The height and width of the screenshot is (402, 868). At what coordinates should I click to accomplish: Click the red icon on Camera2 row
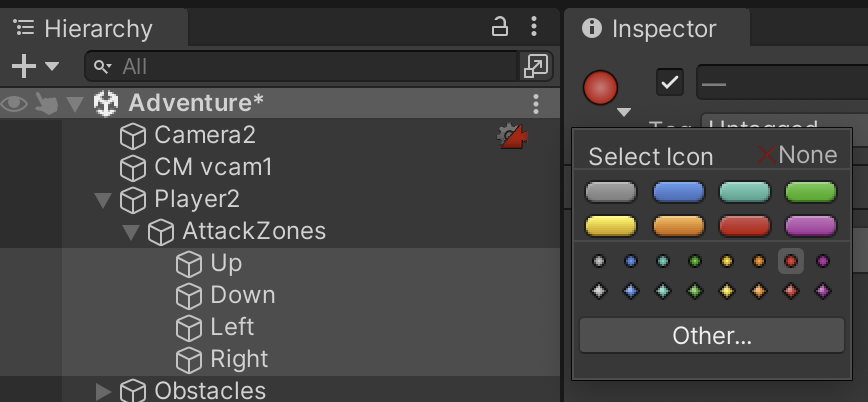click(x=513, y=136)
